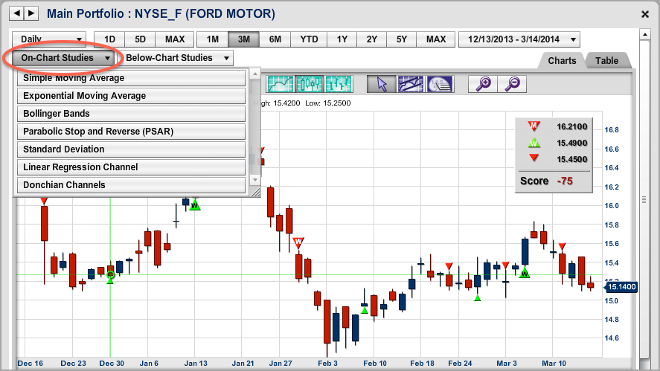Switch to candlestick chart style
Image resolution: width=660 pixels, height=371 pixels.
[309, 84]
